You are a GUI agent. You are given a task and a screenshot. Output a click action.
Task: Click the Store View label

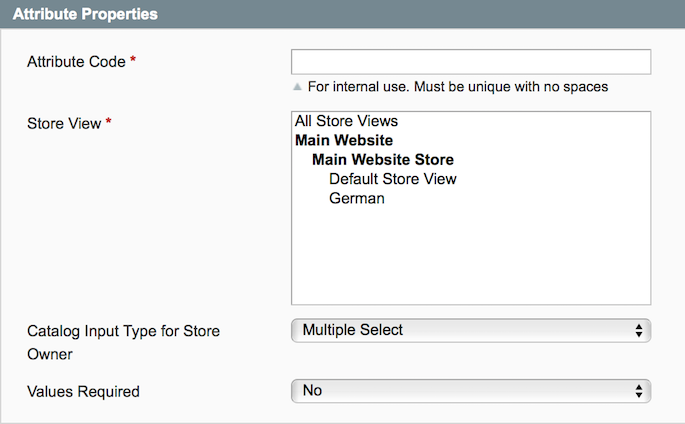click(x=64, y=123)
